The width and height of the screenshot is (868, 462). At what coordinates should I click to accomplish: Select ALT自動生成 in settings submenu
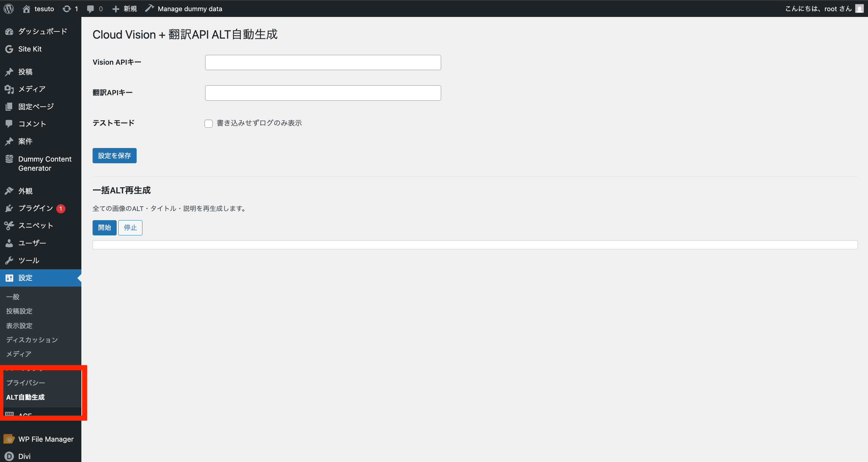pos(25,397)
